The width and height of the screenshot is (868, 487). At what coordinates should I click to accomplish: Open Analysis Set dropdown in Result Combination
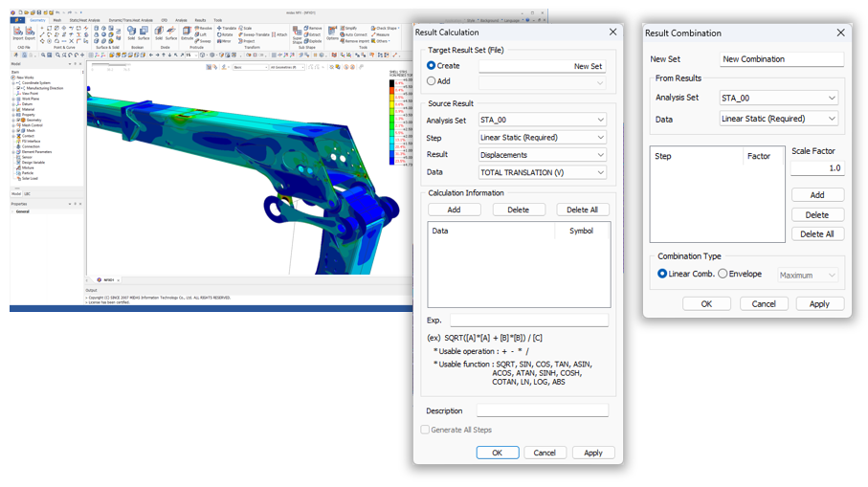pos(778,98)
